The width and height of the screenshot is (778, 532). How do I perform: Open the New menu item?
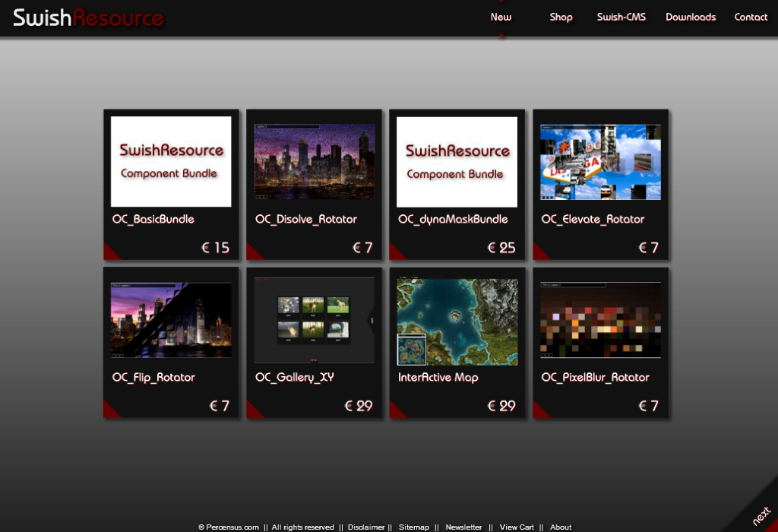(x=501, y=17)
